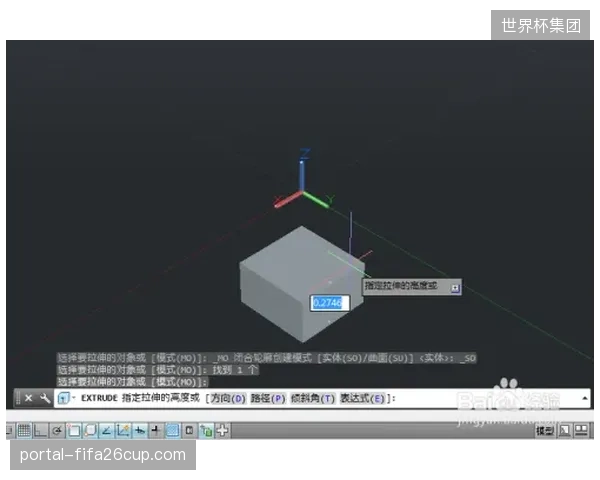Close the command line window
This screenshot has height=480, width=600.
tap(28, 398)
